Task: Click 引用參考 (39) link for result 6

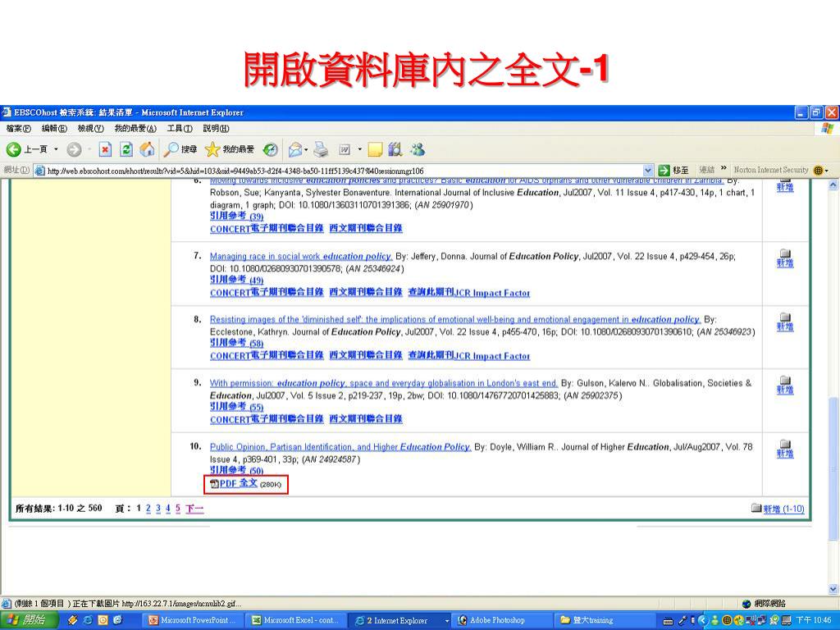Action: [236, 216]
